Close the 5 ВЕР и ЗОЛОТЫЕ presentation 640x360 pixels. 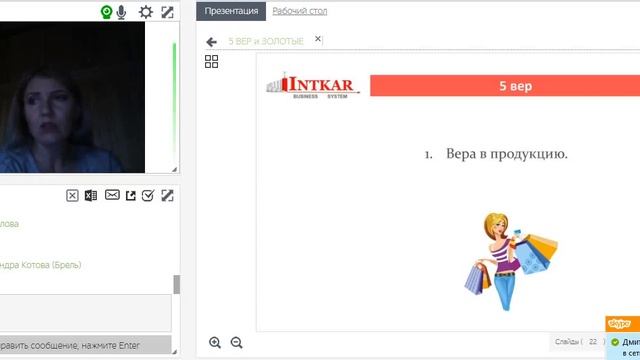point(318,39)
